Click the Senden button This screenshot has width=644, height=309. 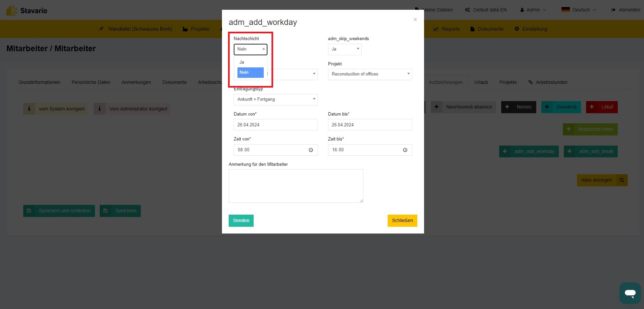click(x=241, y=221)
